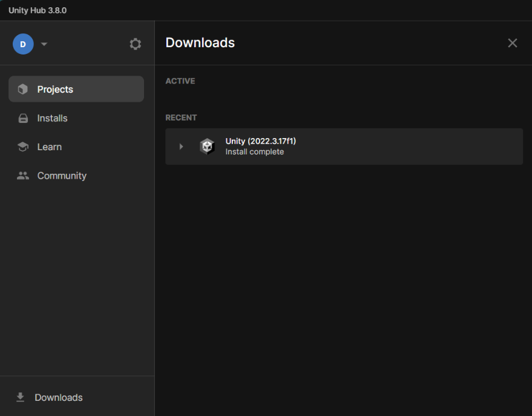Click the Downloads panel title
The width and height of the screenshot is (532, 416).
[200, 43]
